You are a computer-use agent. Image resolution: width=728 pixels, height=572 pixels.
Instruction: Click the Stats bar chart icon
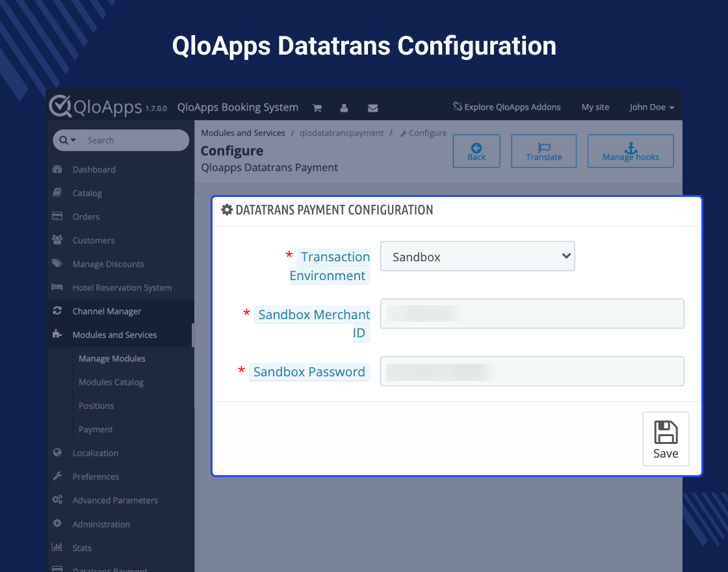(57, 547)
